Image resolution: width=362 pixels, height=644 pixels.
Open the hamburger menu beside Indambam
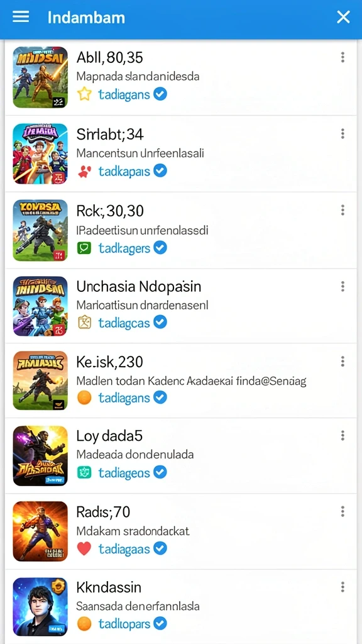21,17
